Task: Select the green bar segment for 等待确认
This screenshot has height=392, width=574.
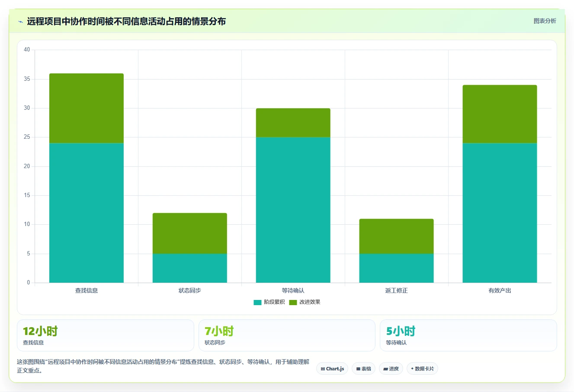Action: coord(293,123)
